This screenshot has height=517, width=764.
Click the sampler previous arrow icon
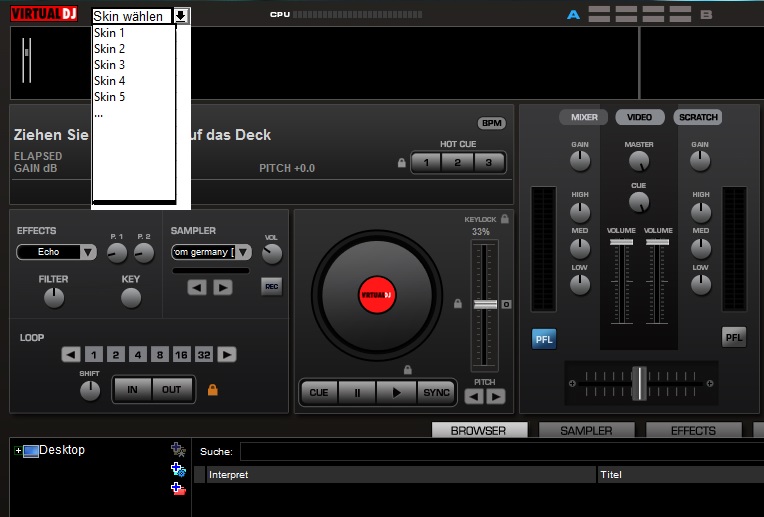point(198,287)
